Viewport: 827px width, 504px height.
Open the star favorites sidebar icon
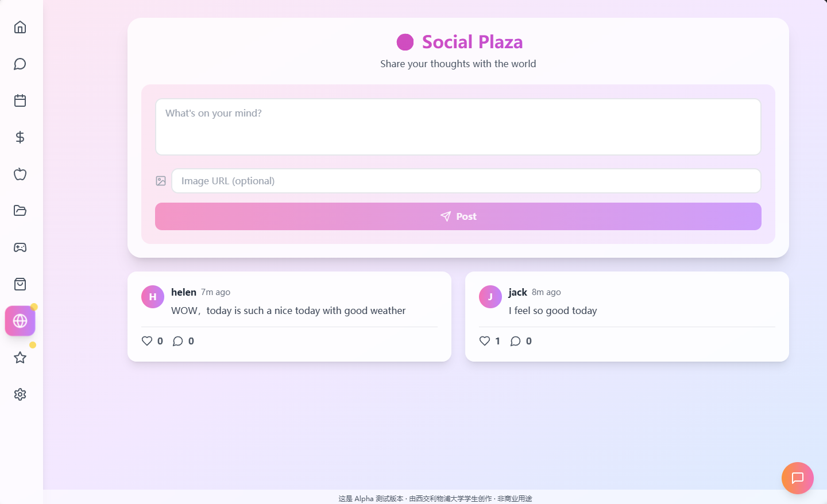tap(20, 358)
